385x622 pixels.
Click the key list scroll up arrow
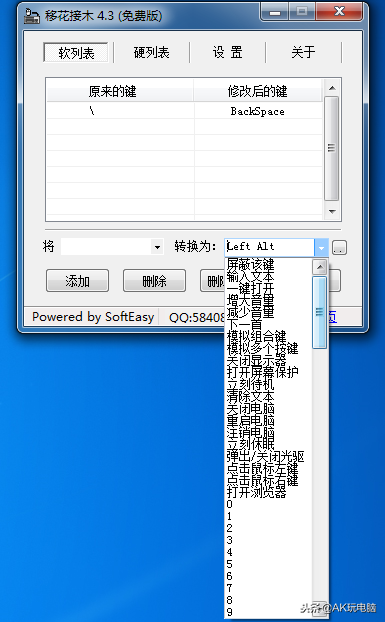point(332,88)
